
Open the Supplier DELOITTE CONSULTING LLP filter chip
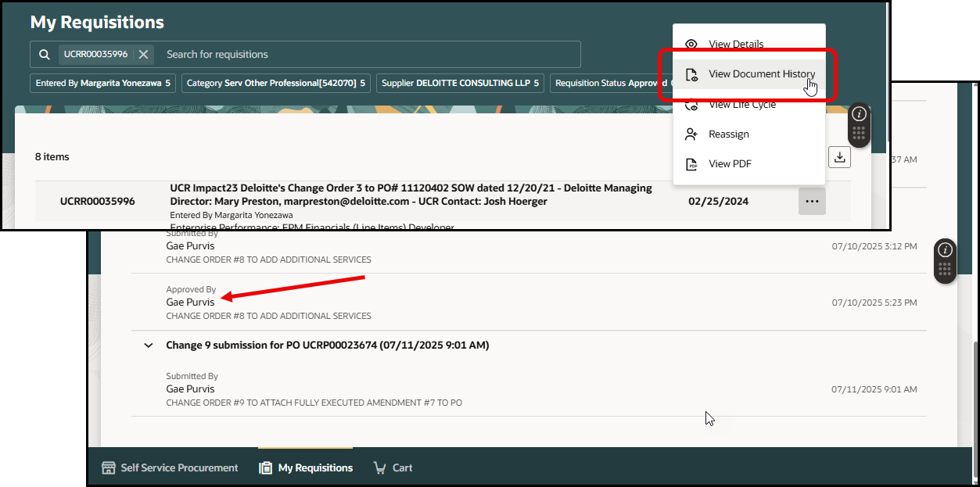(460, 83)
